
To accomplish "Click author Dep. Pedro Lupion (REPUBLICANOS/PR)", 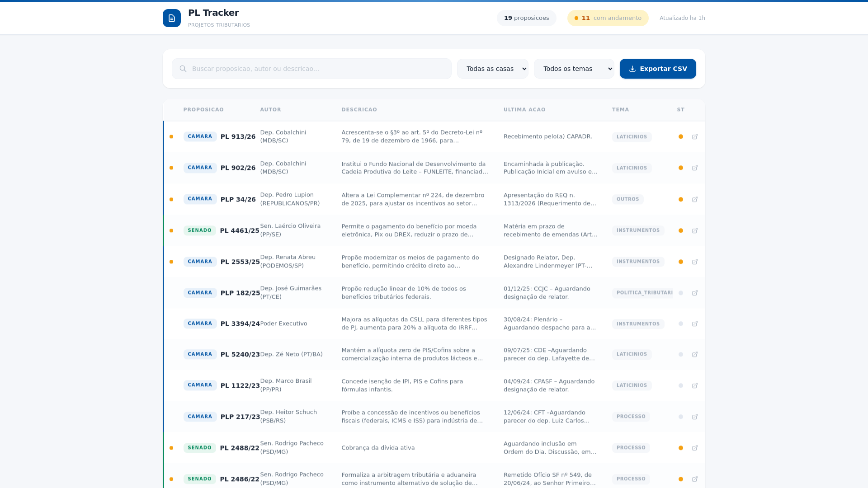I will pyautogui.click(x=290, y=199).
